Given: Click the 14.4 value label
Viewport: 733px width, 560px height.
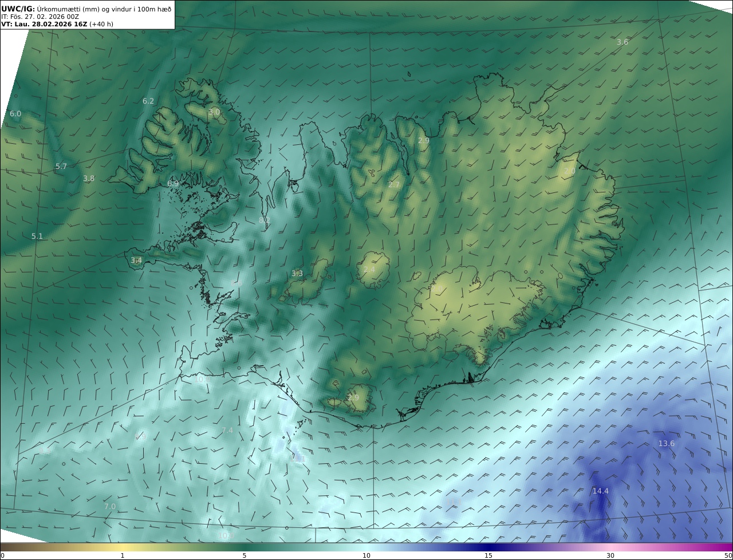Looking at the screenshot, I should [x=601, y=491].
